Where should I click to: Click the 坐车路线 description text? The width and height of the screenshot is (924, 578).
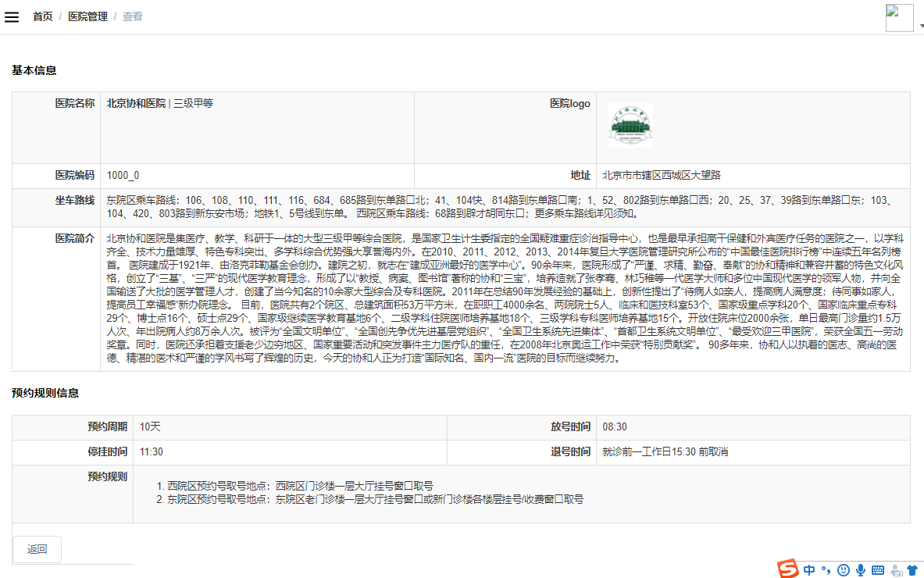500,207
